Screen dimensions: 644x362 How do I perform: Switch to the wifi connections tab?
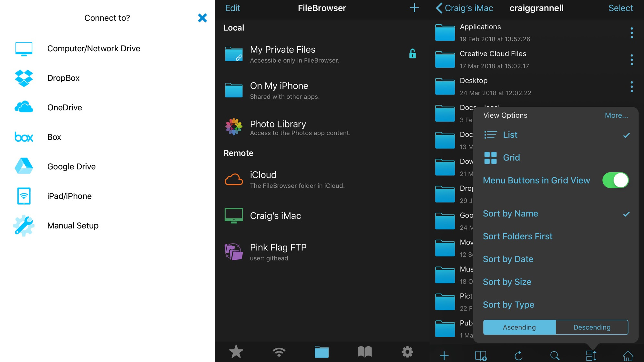click(279, 352)
